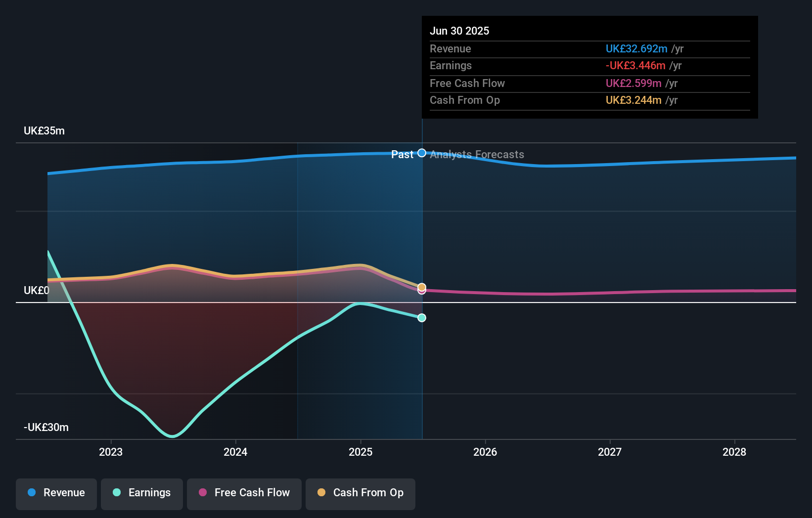
Task: Collapse the Analysts Forecasts section
Action: [x=476, y=154]
